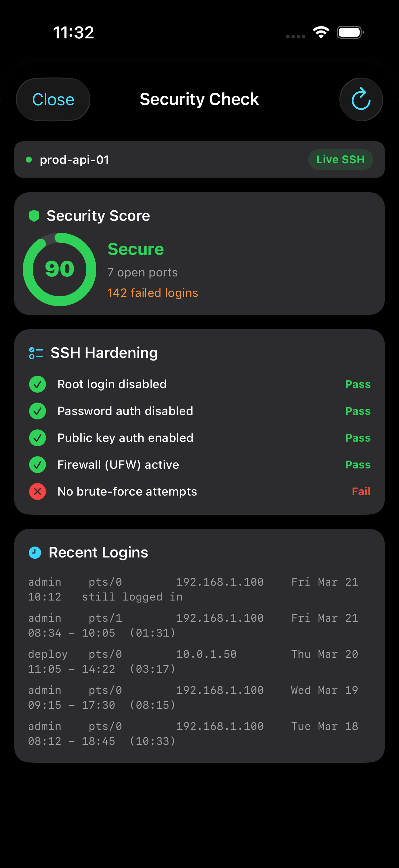Tap the Root login disabled checkmark

point(37,384)
